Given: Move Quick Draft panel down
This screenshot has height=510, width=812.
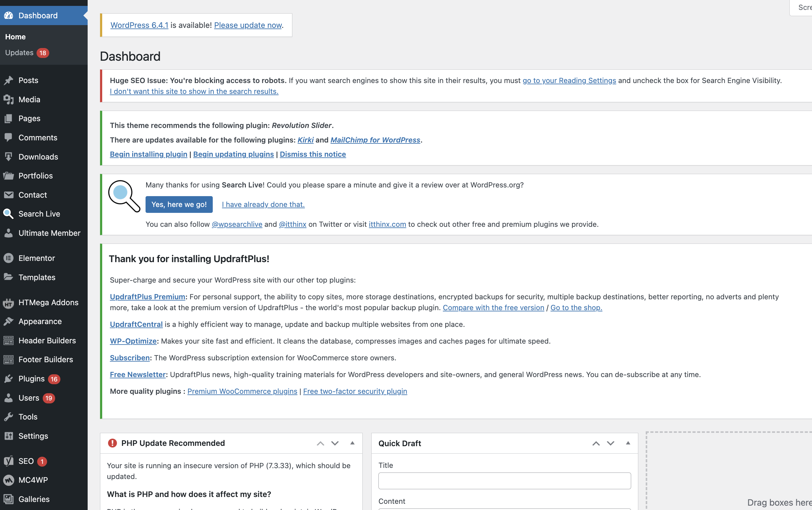Looking at the screenshot, I should (610, 443).
